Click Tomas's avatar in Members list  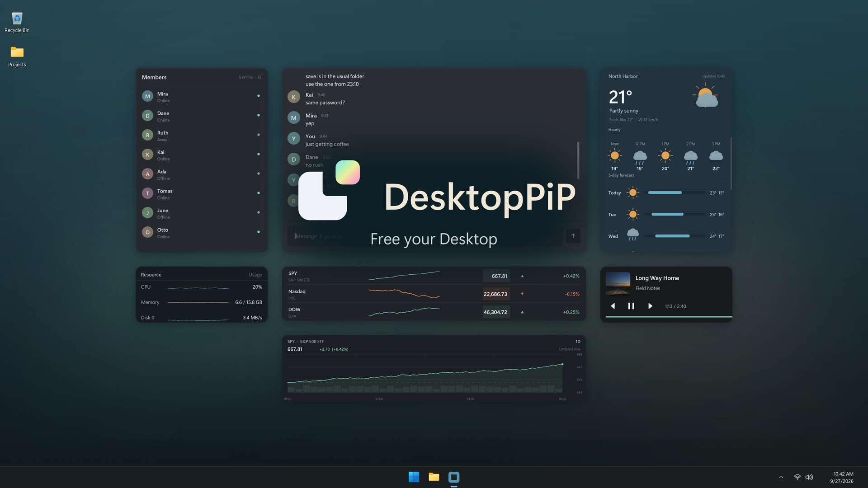[x=147, y=193]
